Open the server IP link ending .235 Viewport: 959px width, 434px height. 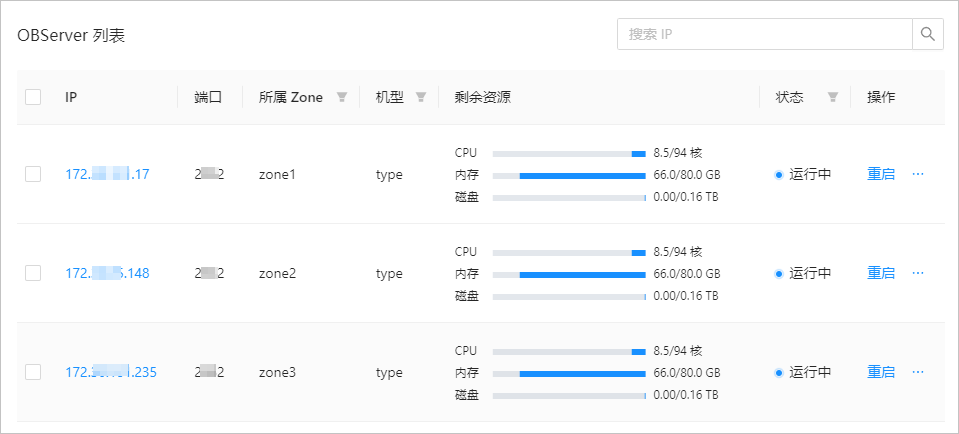pos(111,372)
